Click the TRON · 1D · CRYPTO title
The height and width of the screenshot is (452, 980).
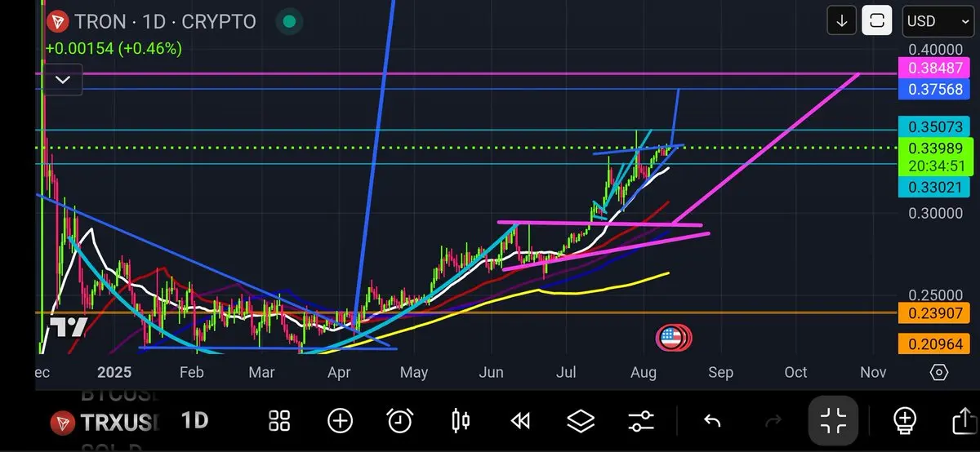(166, 22)
